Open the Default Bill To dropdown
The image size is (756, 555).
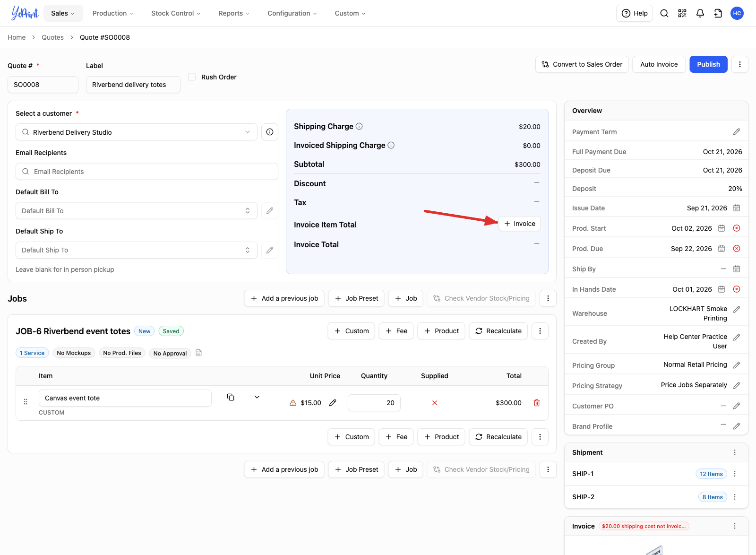pyautogui.click(x=137, y=211)
